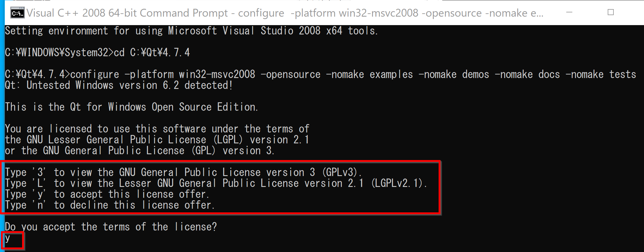Click the '-nomake tests' argument text

[601, 74]
